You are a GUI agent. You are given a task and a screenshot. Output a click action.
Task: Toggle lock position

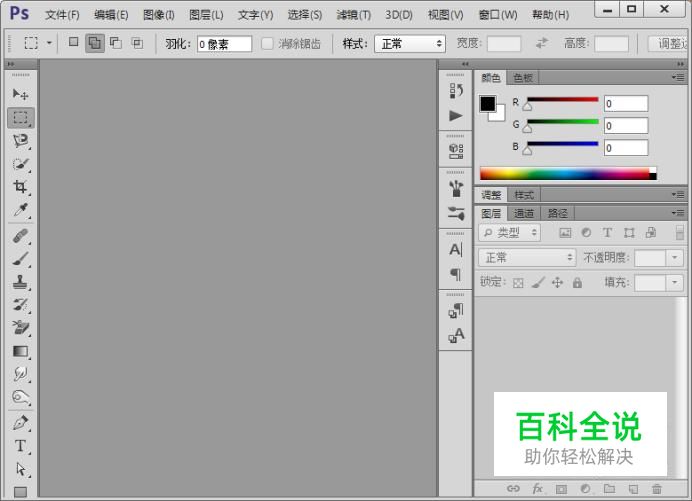(x=557, y=283)
